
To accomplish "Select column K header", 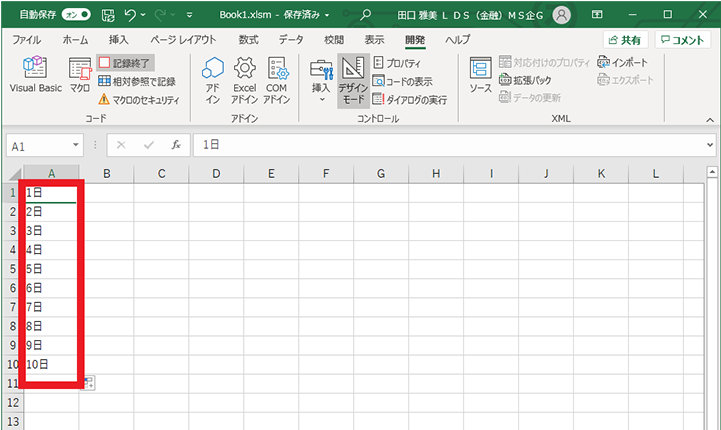I will [601, 174].
